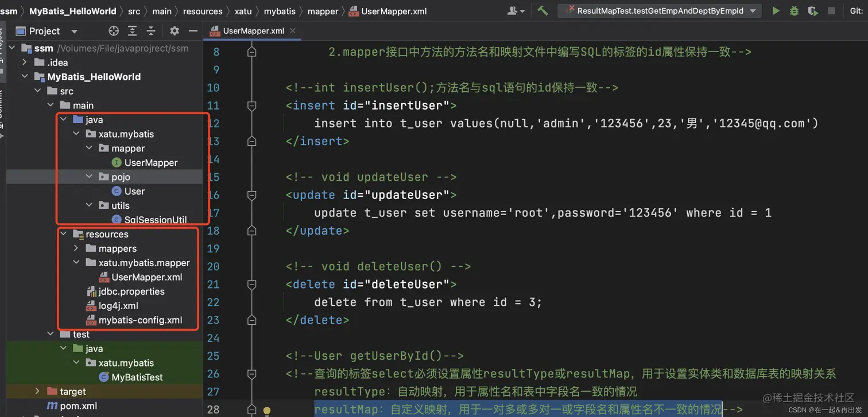This screenshot has height=417, width=868.
Task: Toggle the fold marker at line 13 closing insert
Action: point(251,141)
